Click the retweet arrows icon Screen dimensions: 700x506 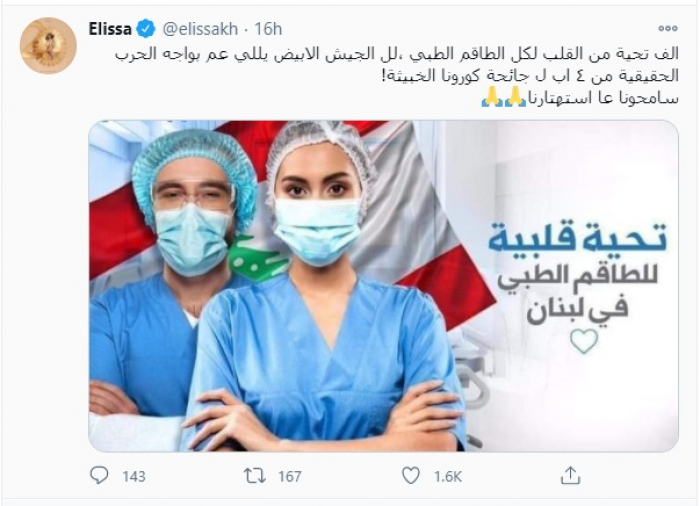pyautogui.click(x=254, y=476)
